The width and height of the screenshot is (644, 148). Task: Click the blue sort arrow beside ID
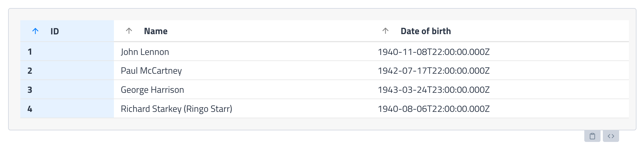(35, 31)
